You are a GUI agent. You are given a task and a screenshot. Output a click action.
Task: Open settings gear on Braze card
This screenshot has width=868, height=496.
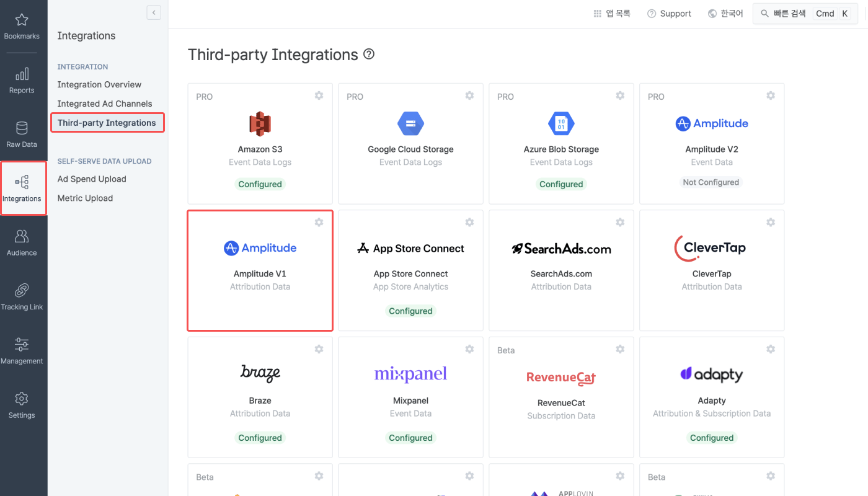click(x=319, y=349)
